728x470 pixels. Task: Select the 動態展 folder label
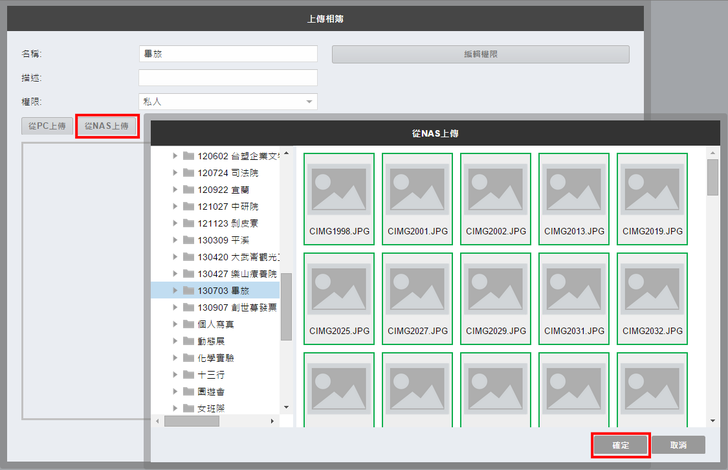211,341
